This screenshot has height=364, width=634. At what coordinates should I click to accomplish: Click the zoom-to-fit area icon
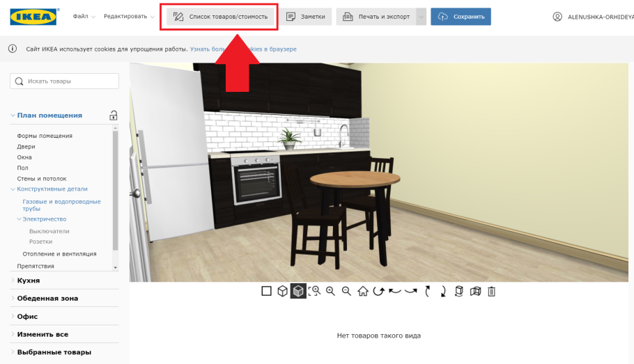click(314, 292)
